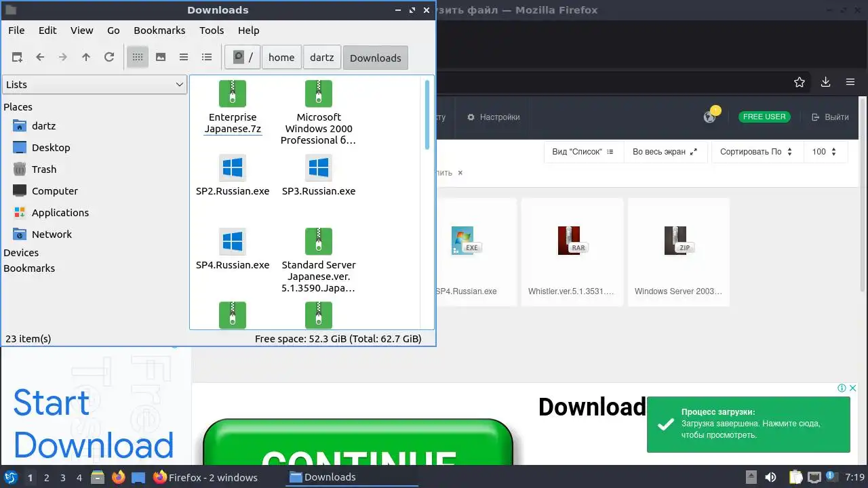Image resolution: width=868 pixels, height=488 pixels.
Task: Open Сортировать По sort dropdown
Action: (x=757, y=152)
